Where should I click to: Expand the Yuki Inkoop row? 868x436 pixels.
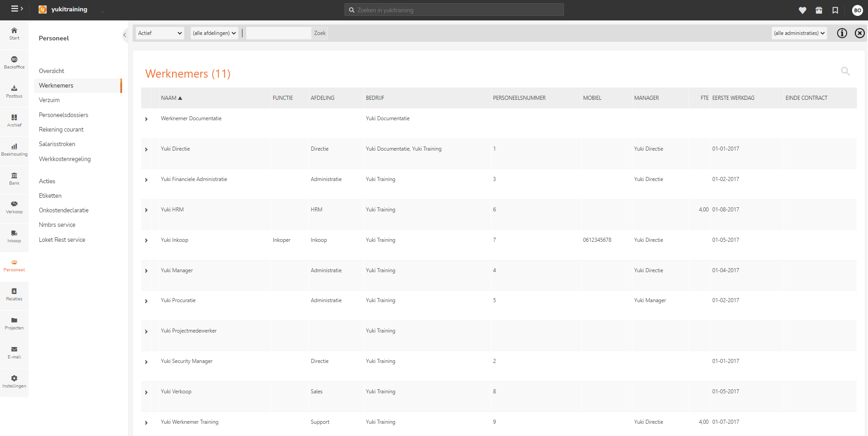146,240
